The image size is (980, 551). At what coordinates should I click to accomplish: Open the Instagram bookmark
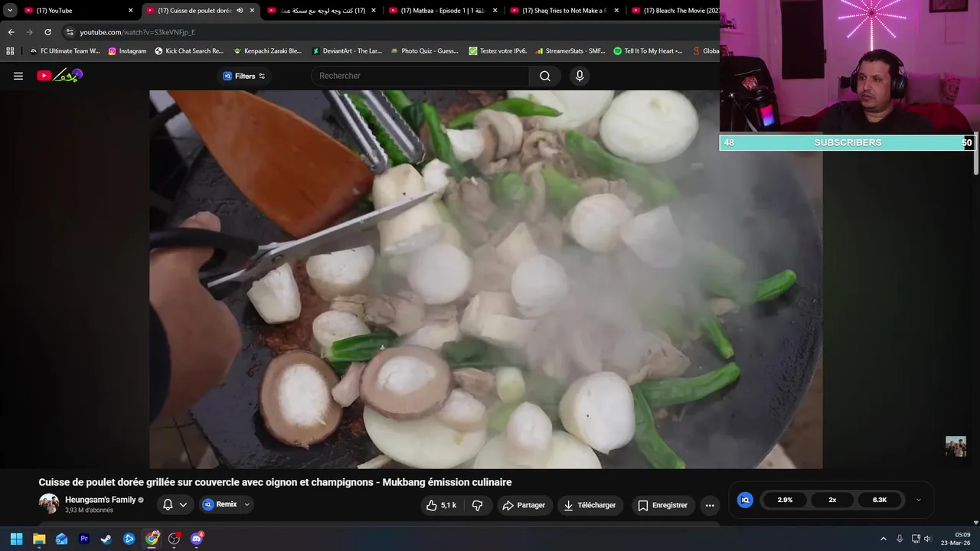(x=127, y=51)
